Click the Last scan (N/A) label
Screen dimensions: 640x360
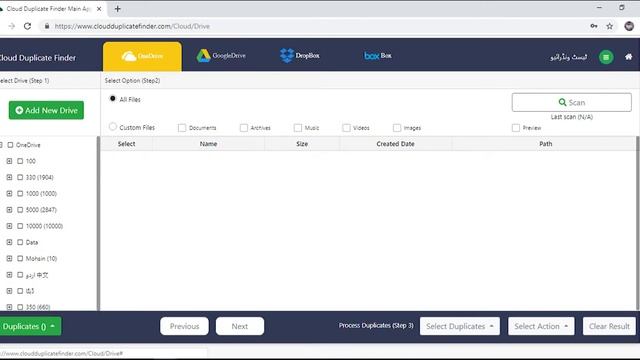571,117
